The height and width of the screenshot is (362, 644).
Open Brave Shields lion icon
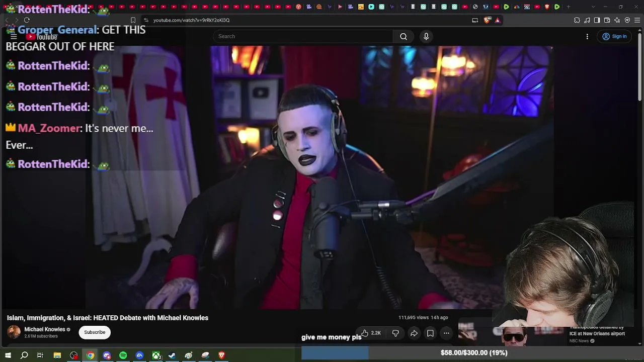point(487,20)
